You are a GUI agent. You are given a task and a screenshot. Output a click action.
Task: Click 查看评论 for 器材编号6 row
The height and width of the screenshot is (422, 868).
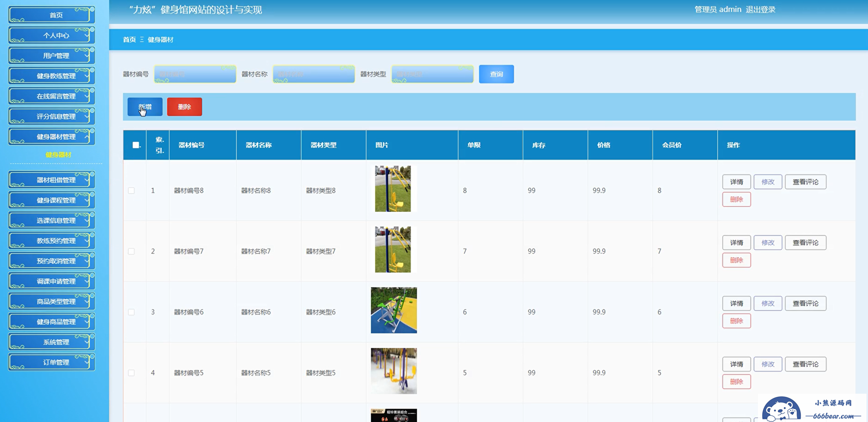[x=806, y=303]
